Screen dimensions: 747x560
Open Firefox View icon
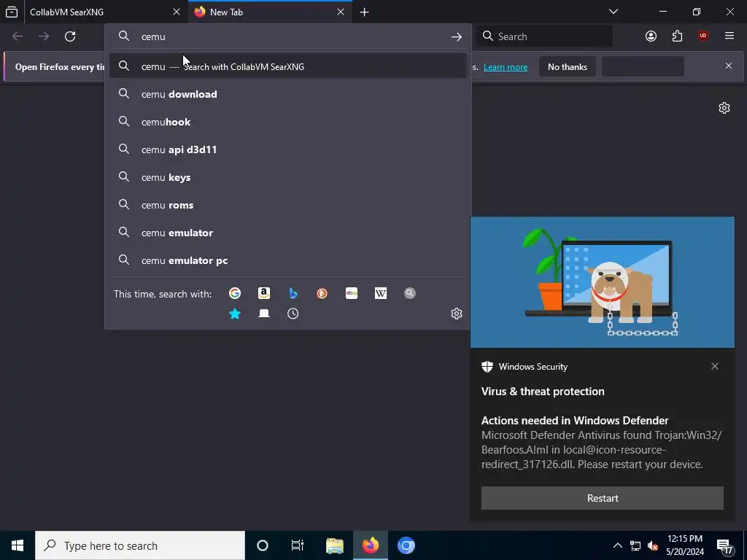[12, 12]
